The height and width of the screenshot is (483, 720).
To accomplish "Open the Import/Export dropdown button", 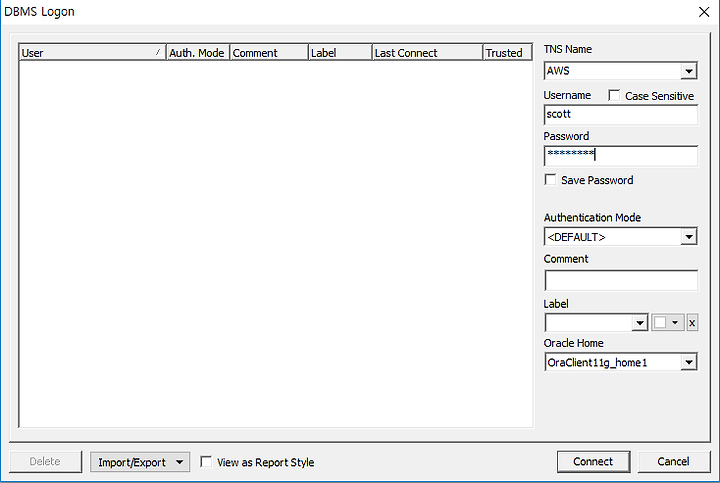I will (140, 462).
